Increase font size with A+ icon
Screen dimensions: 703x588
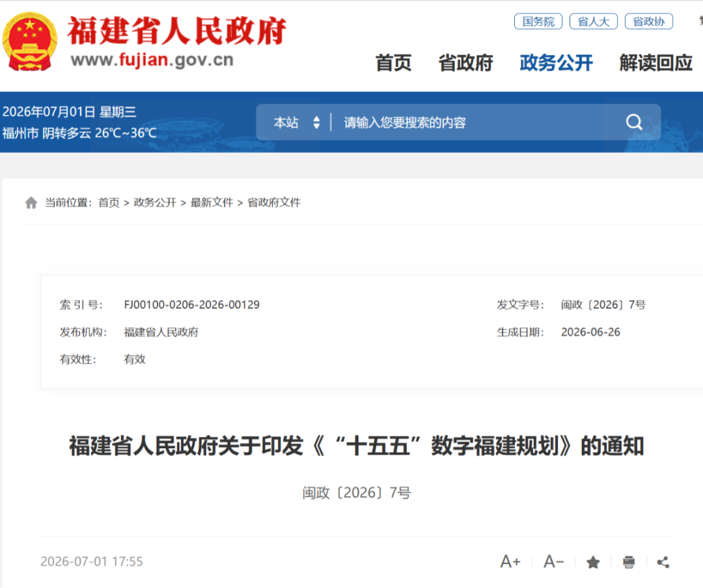(510, 561)
